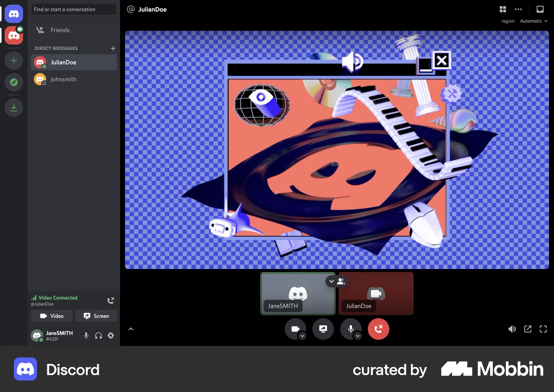
Task: Open Explore public servers compass icon
Action: 14,82
